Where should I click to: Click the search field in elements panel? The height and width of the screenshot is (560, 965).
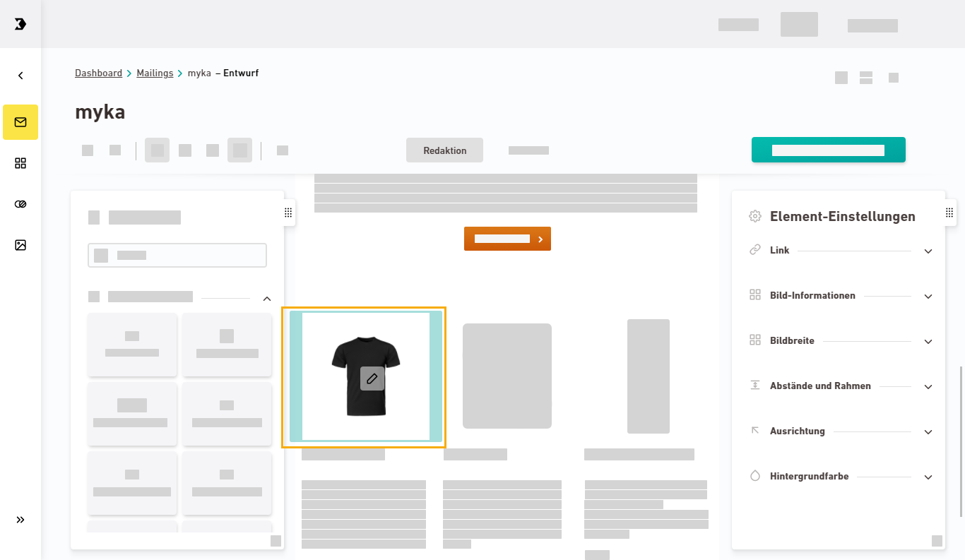tap(177, 256)
